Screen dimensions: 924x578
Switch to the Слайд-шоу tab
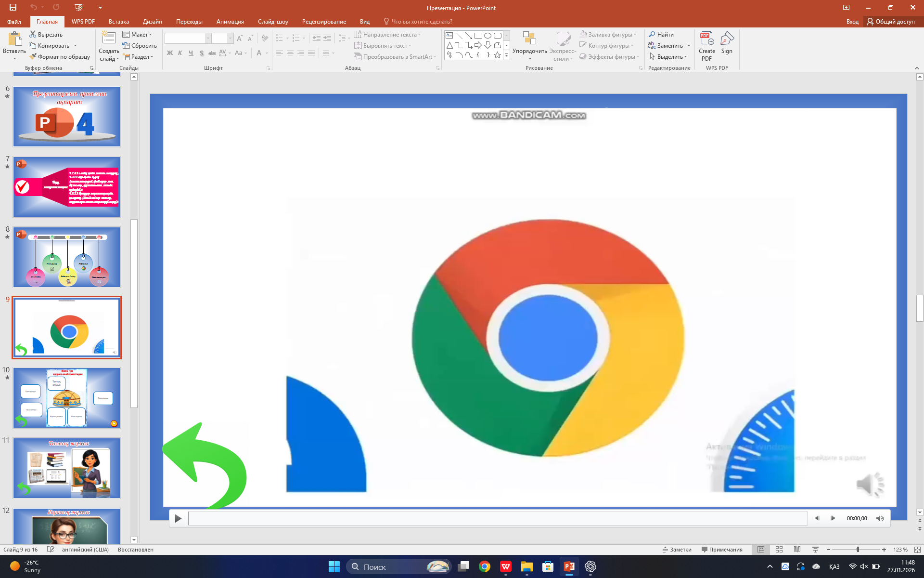coord(273,22)
